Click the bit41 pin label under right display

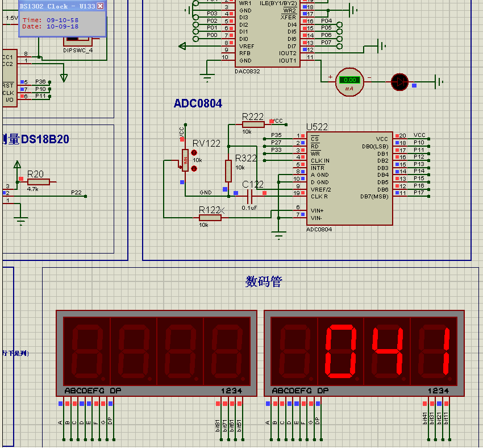[x=425, y=418]
